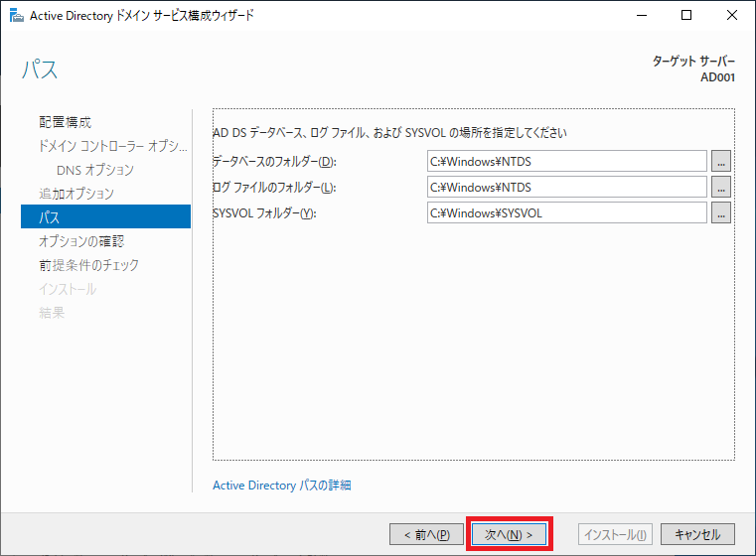The width and height of the screenshot is (756, 556).
Task: Click the AD001 target server text
Action: click(718, 77)
